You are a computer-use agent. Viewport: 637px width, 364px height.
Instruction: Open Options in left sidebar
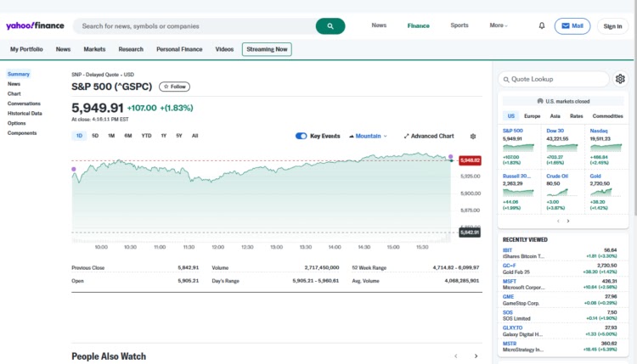17,123
